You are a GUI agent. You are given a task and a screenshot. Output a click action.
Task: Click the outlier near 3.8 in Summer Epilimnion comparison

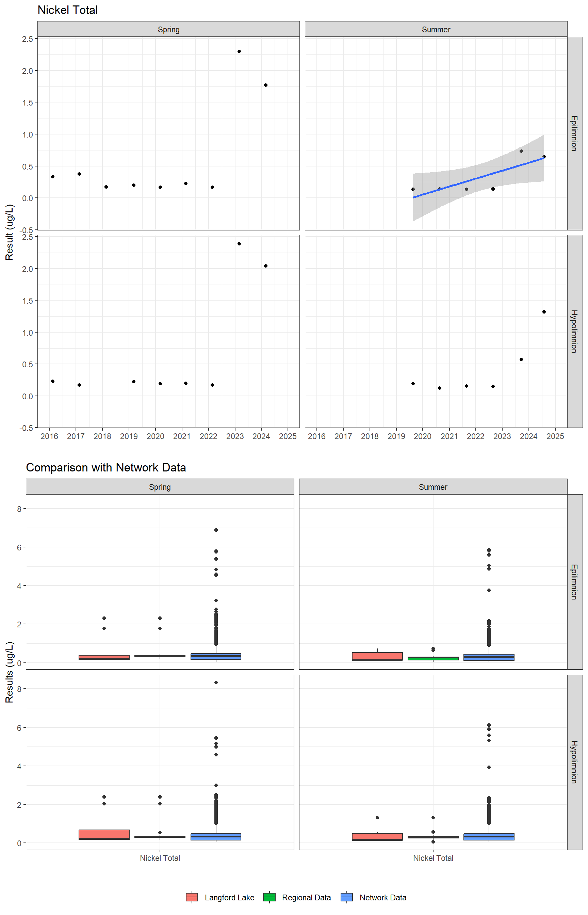click(x=489, y=590)
